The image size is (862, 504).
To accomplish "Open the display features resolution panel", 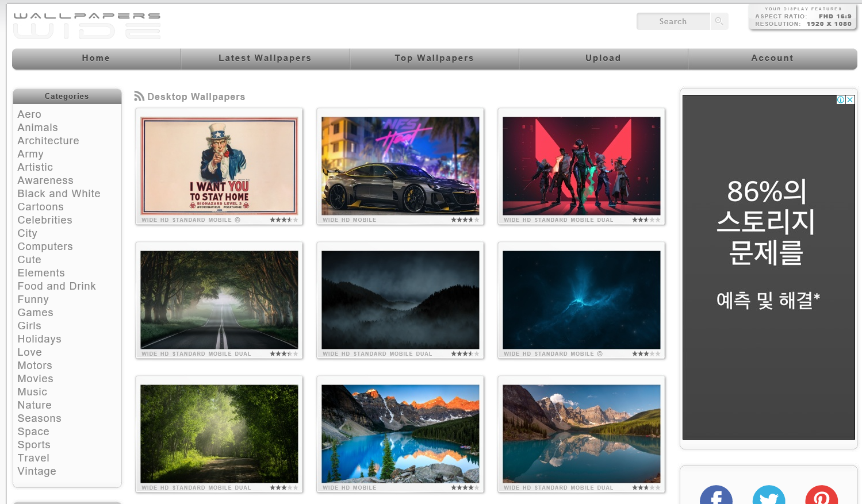I will (803, 17).
